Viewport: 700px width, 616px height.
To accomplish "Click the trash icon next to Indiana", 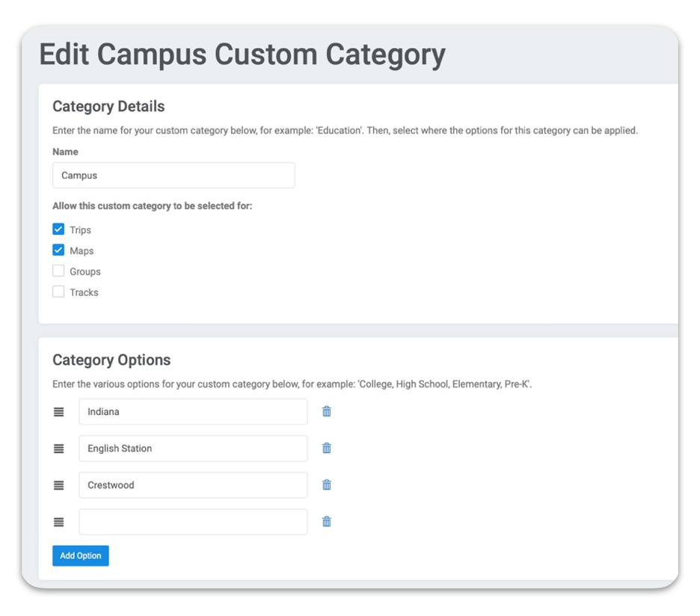I will pos(327,411).
